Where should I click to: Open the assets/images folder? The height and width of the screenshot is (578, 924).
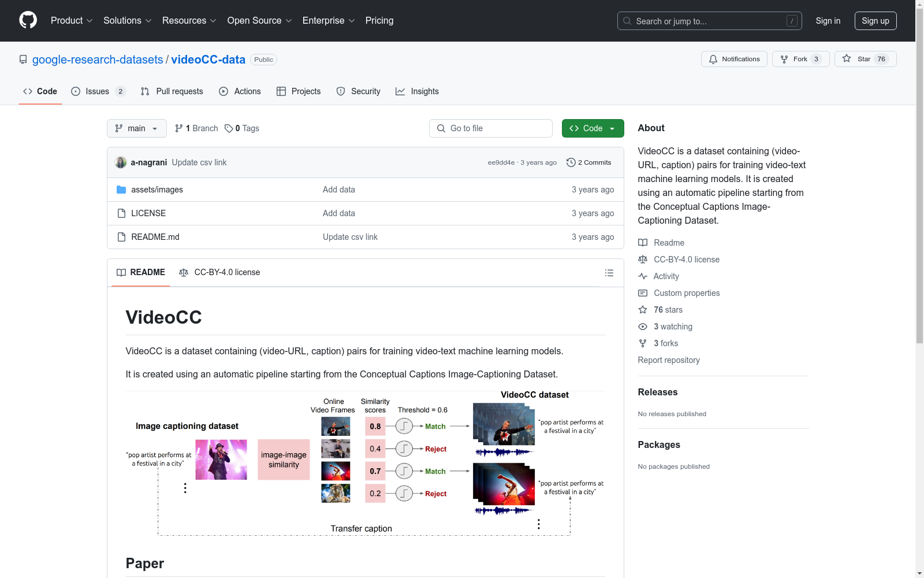coord(157,190)
